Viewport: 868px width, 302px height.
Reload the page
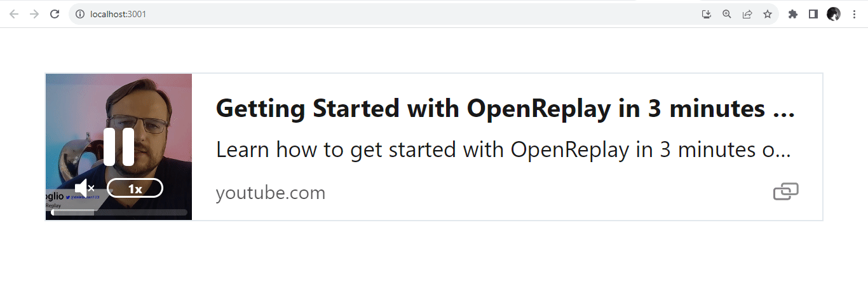click(55, 14)
